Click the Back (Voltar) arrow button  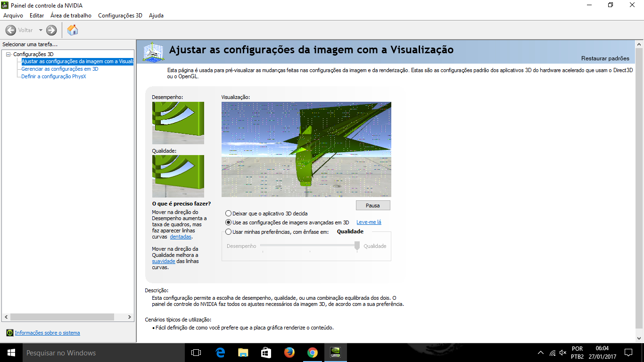tap(10, 30)
